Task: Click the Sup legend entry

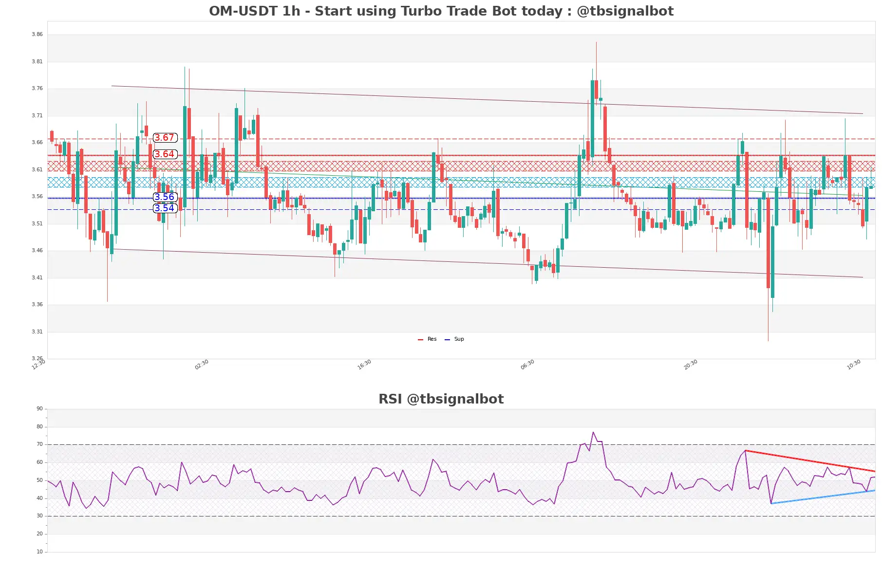Action: pyautogui.click(x=454, y=339)
